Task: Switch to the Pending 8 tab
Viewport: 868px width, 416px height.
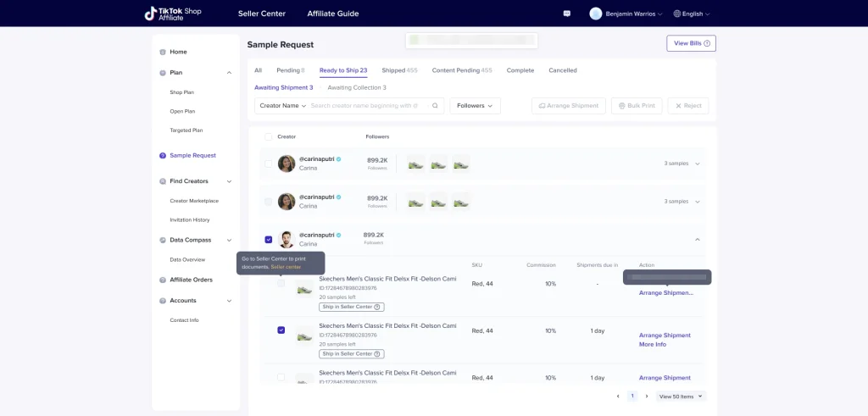Action: coord(291,70)
